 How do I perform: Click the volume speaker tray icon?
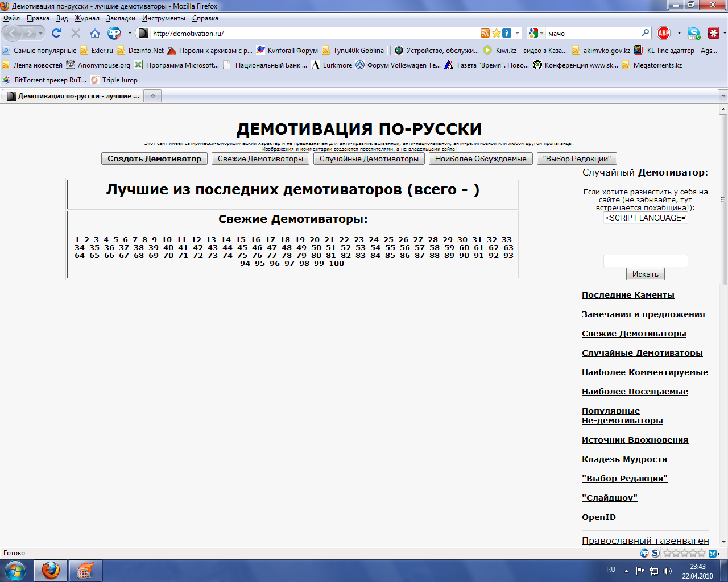click(667, 571)
